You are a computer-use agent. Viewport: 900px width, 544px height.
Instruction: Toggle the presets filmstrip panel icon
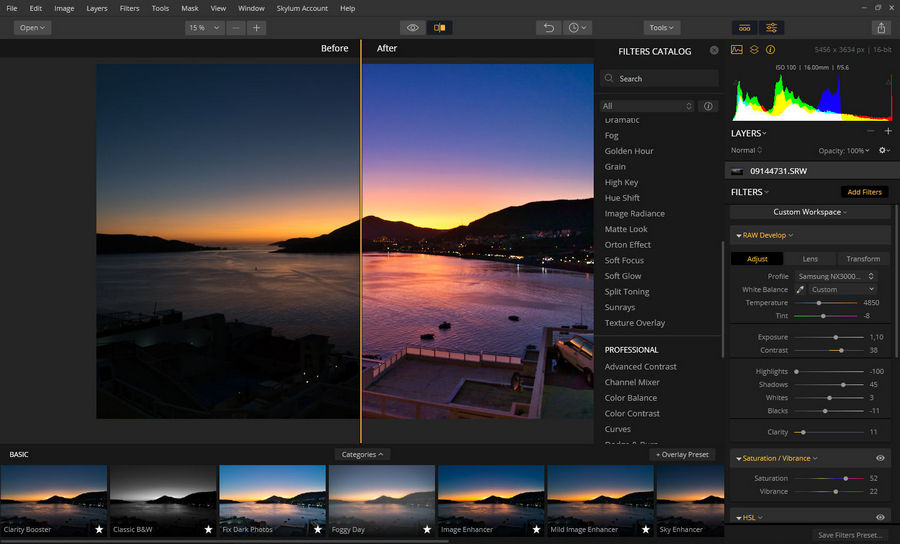click(x=744, y=28)
